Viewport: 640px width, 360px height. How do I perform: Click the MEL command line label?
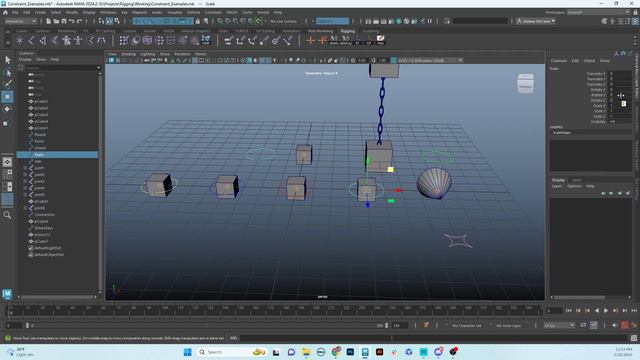coord(233,338)
